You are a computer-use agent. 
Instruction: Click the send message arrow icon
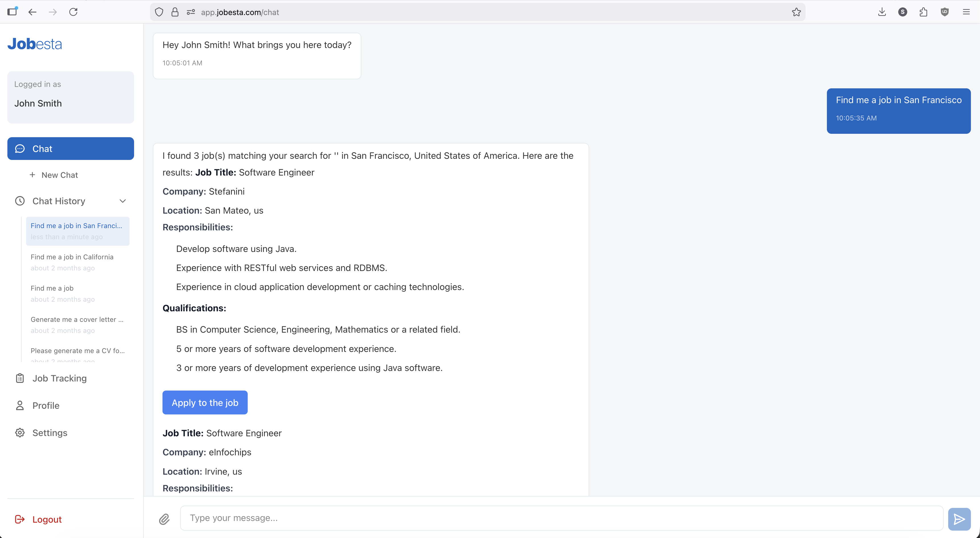coord(959,519)
